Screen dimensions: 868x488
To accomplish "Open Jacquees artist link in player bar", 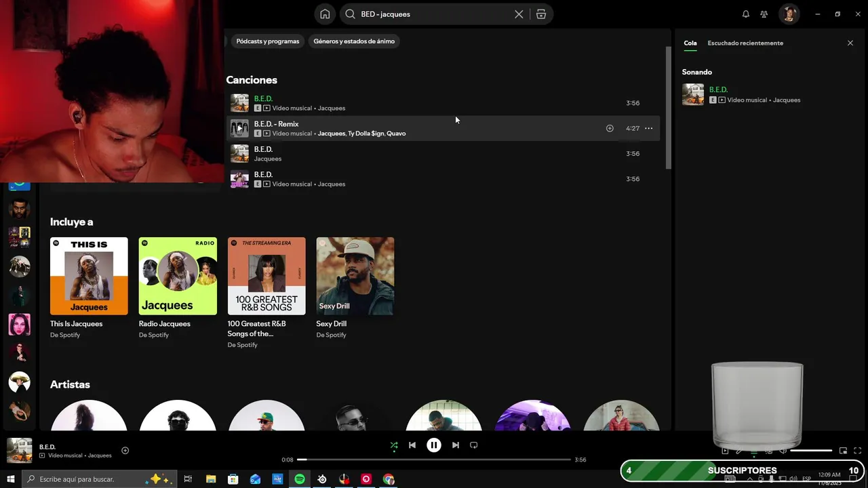I will pos(100,455).
